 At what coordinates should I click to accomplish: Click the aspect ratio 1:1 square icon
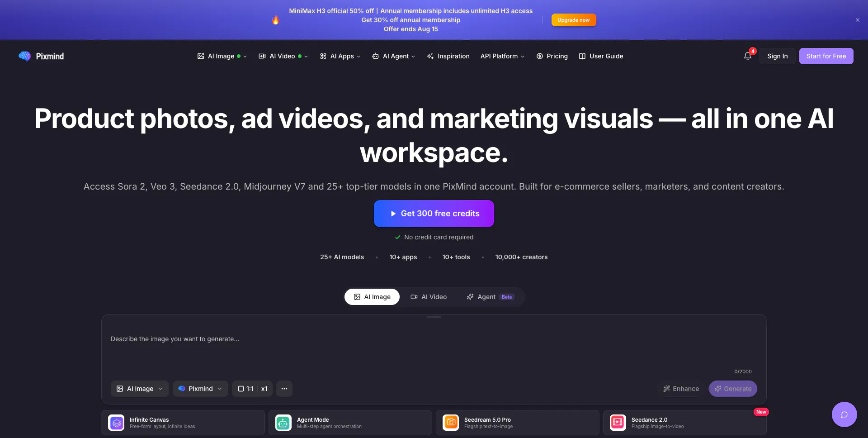pyautogui.click(x=241, y=389)
